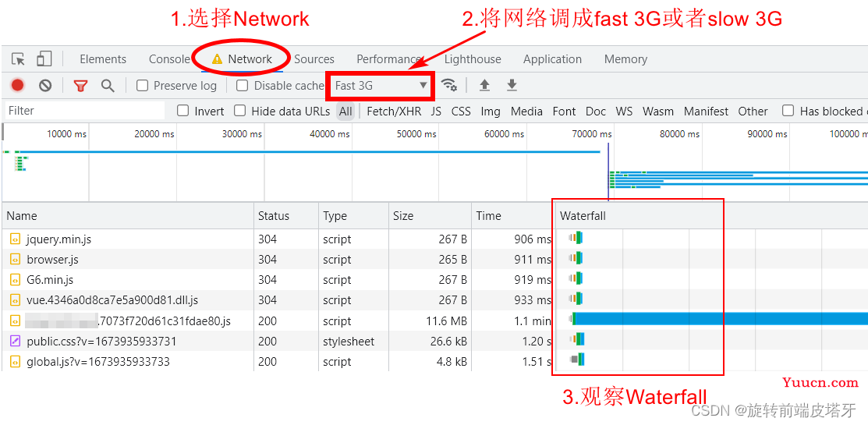Screen dimensions: 868x425
Task: Filter requests by Doc type
Action: 596,112
